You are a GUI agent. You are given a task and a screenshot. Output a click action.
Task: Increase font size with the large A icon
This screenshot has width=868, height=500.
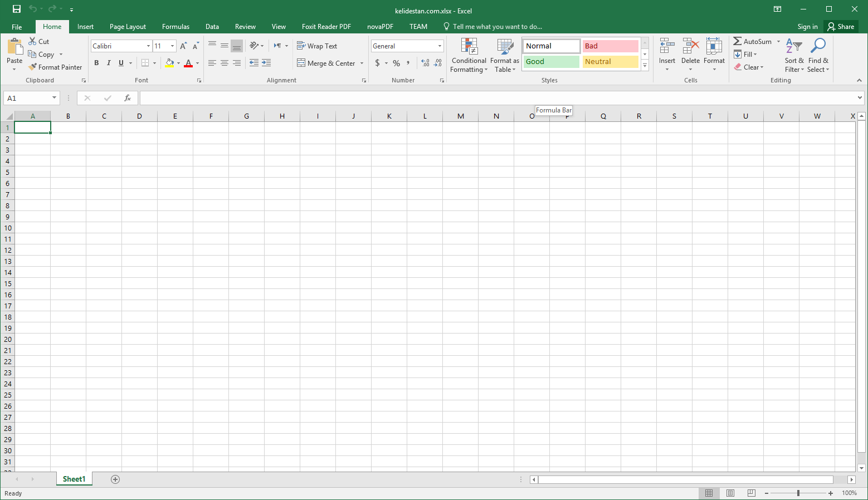(x=183, y=46)
